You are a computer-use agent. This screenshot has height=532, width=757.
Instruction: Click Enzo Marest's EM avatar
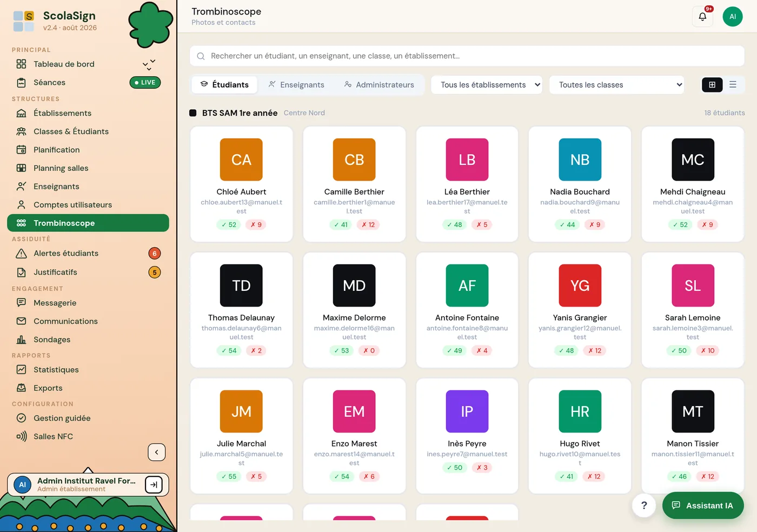click(354, 411)
